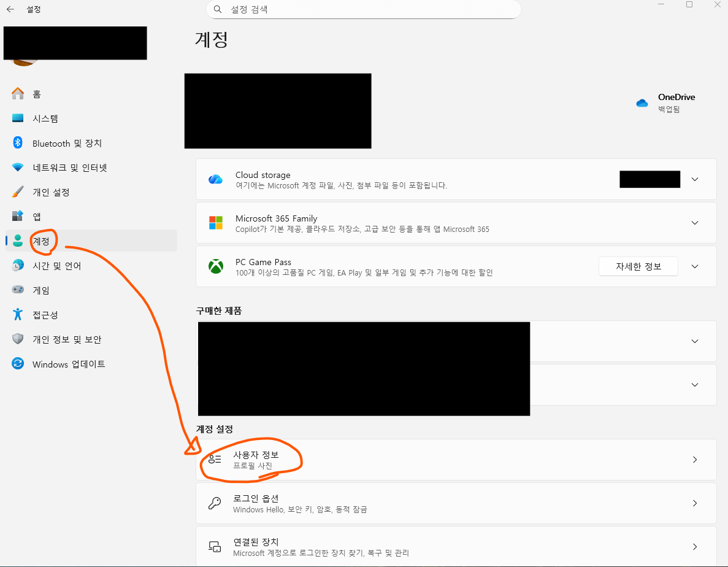Click the Windows Update refresh icon
This screenshot has height=567, width=728.
tap(18, 364)
